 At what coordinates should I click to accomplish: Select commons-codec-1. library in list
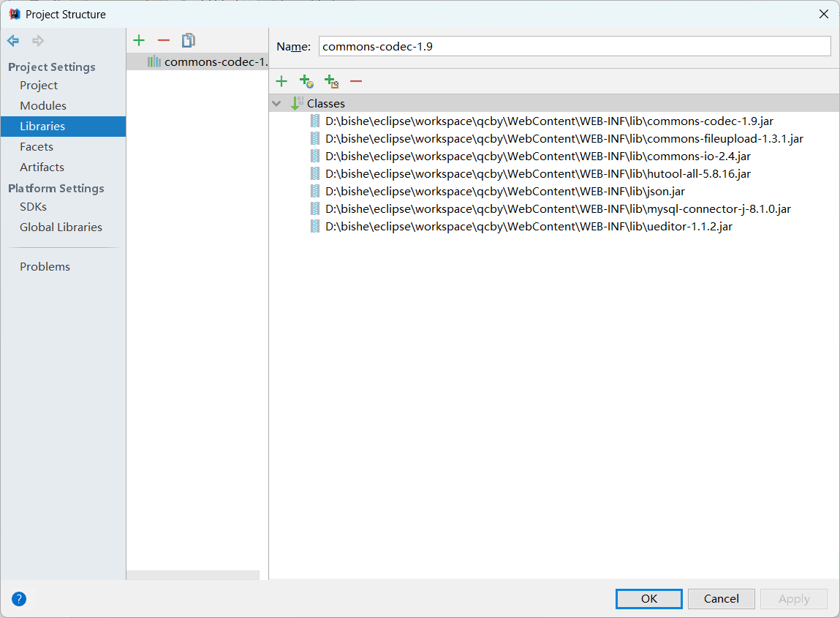click(x=197, y=61)
